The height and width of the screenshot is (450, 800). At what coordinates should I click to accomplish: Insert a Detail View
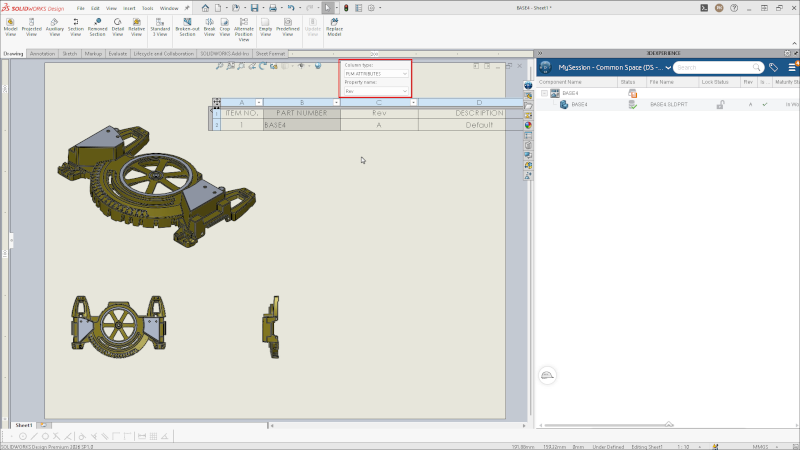[x=118, y=23]
